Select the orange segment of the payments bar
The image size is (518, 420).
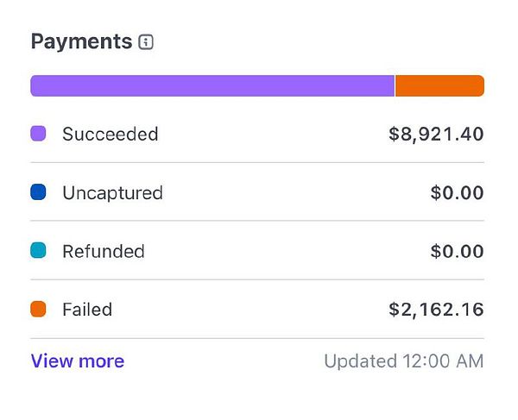(439, 86)
